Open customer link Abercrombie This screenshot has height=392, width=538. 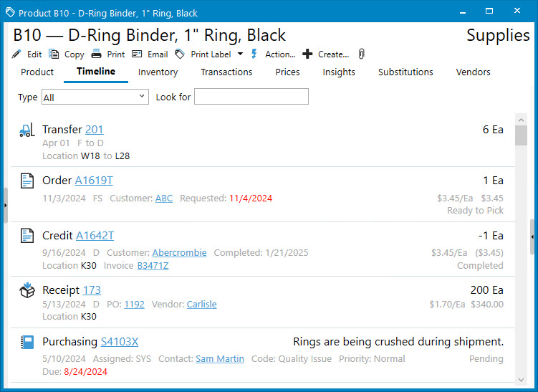(179, 253)
